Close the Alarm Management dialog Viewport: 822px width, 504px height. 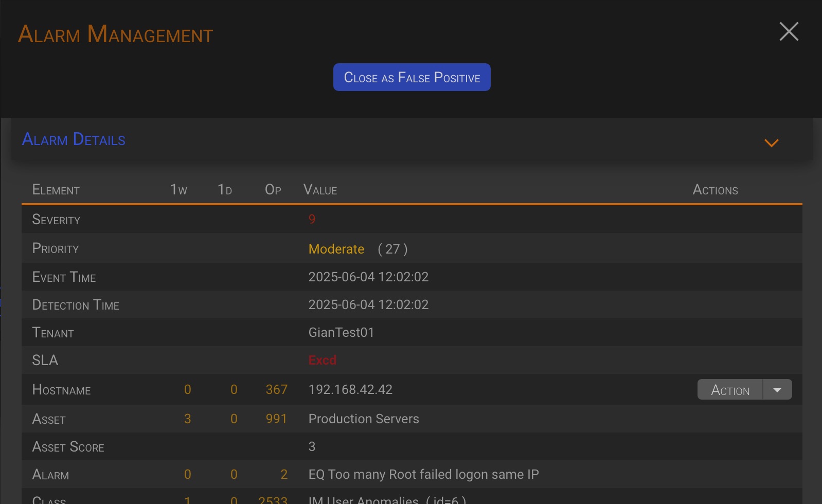[789, 32]
